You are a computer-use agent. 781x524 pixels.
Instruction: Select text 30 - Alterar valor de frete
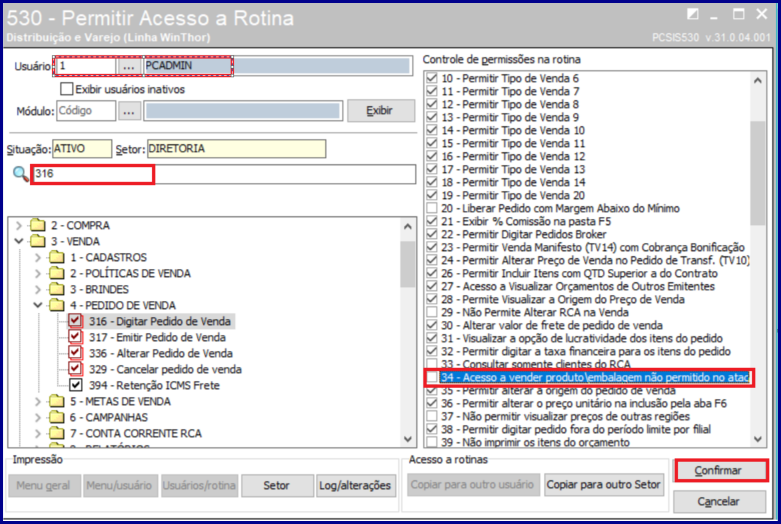[x=552, y=325]
